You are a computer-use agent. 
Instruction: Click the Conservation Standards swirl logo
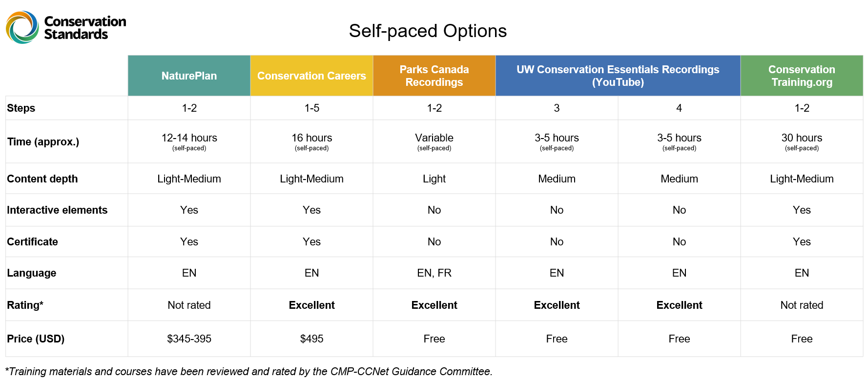[22, 27]
